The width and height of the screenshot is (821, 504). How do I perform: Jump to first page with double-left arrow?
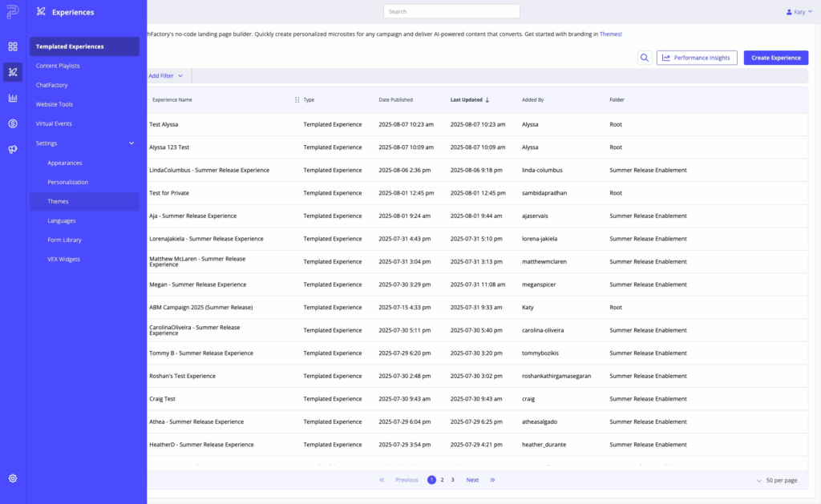click(382, 480)
